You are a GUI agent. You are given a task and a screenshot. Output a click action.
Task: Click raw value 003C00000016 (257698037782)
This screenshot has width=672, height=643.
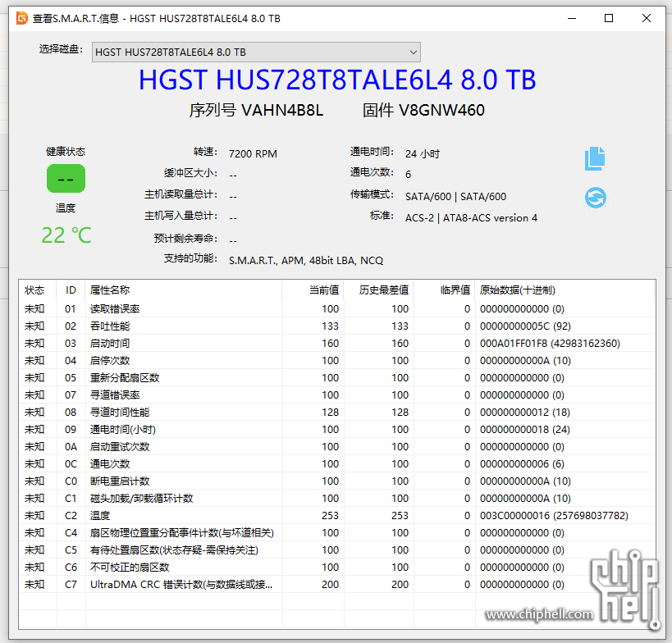click(x=554, y=515)
